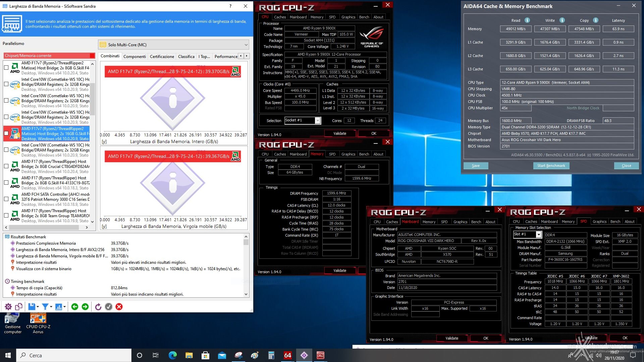
Task: Check the second Intel Core10W Cometlake-WS entry
Action: point(6,101)
